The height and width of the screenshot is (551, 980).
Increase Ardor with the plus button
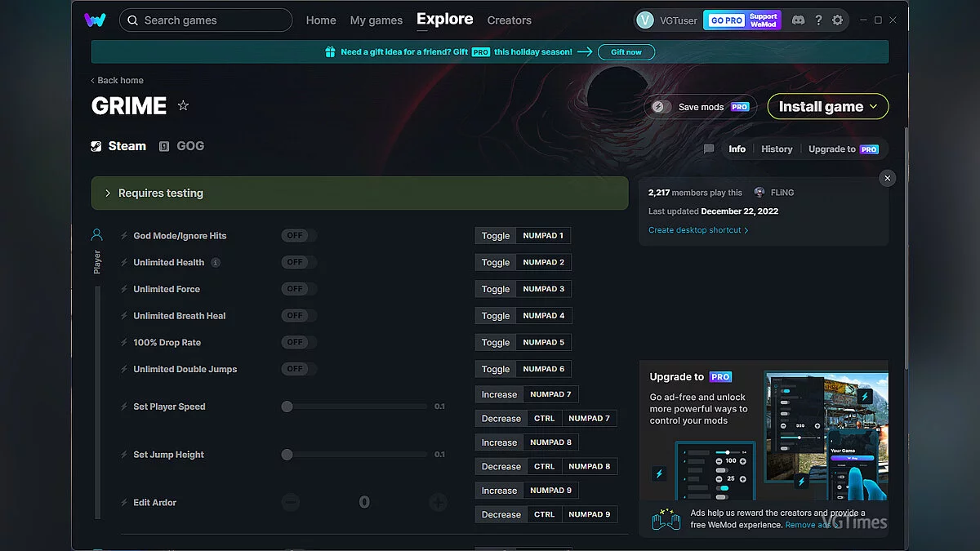[438, 503]
